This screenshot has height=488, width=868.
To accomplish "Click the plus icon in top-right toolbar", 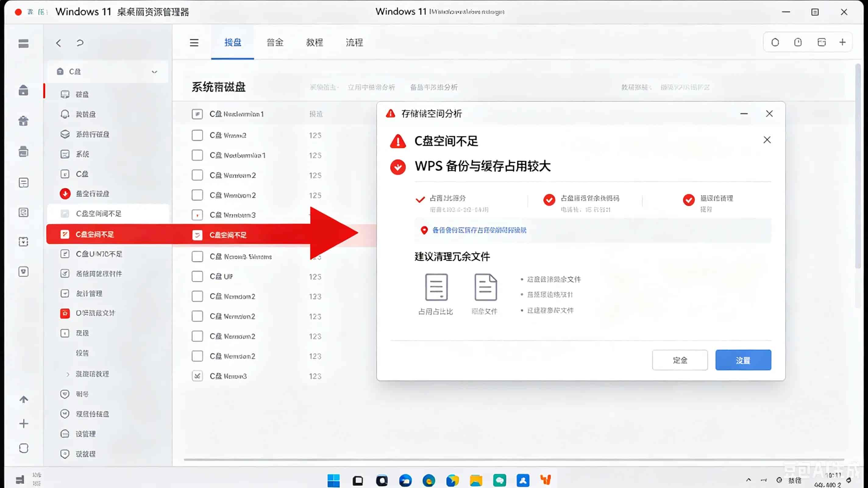I will pos(842,42).
